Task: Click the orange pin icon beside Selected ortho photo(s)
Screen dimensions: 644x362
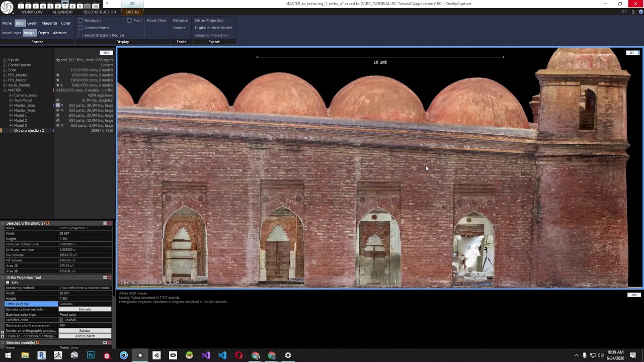Action: pyautogui.click(x=47, y=223)
